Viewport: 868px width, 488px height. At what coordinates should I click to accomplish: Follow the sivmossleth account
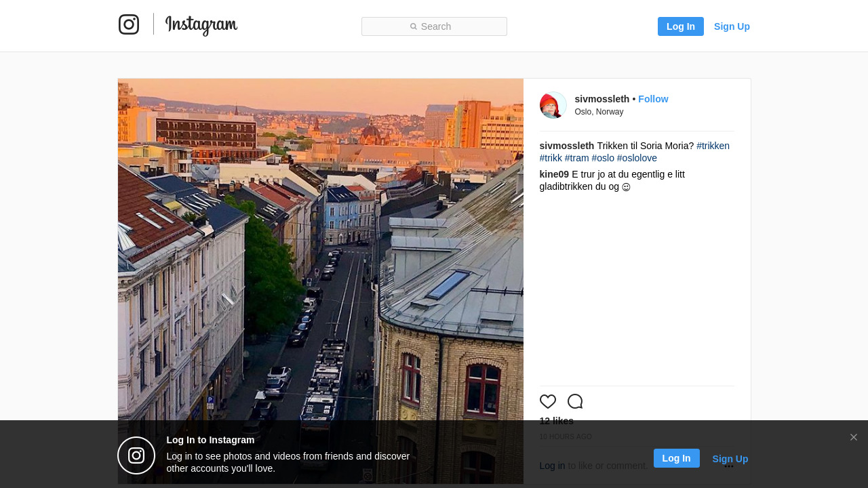pos(653,99)
